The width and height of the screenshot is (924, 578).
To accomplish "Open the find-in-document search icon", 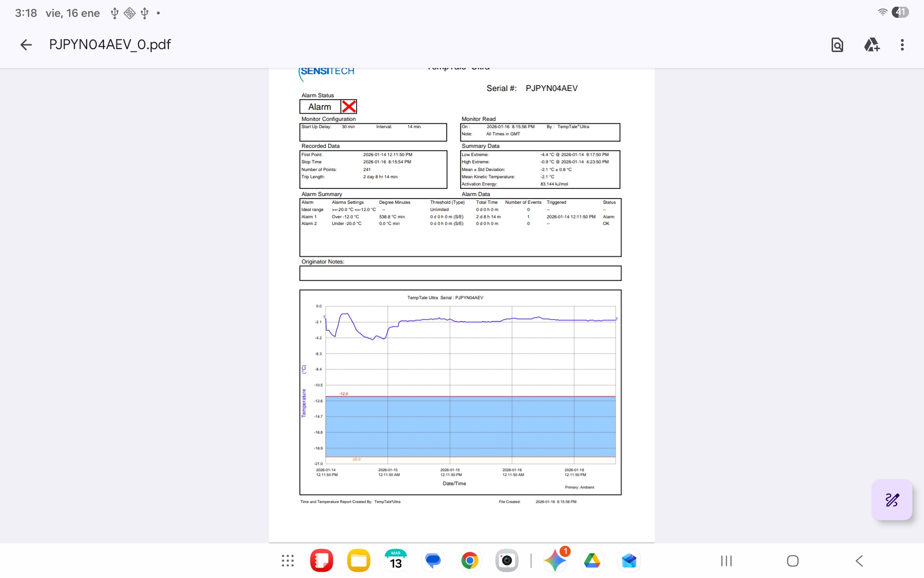I will (837, 45).
